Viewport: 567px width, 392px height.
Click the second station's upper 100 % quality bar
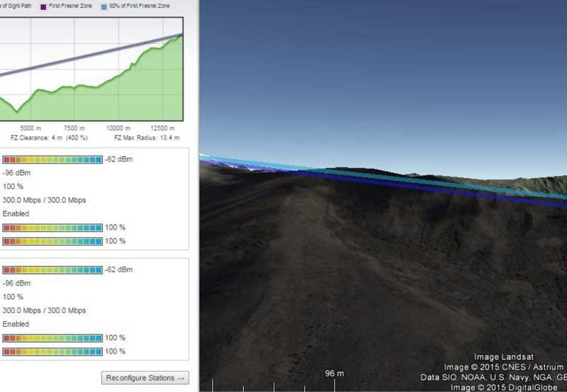coord(52,338)
